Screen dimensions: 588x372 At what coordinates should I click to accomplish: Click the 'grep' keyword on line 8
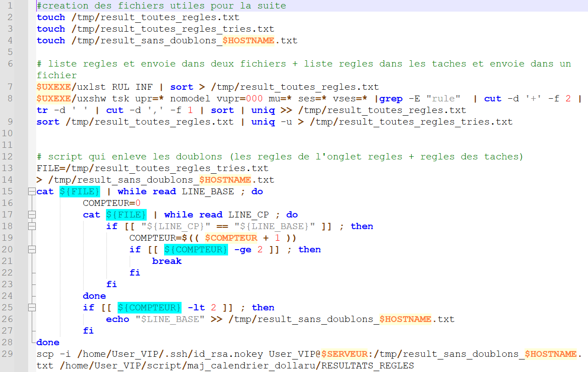click(391, 99)
